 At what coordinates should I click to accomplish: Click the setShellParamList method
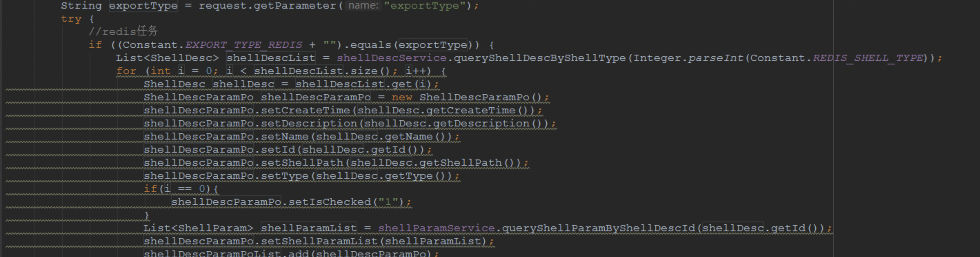(319, 241)
